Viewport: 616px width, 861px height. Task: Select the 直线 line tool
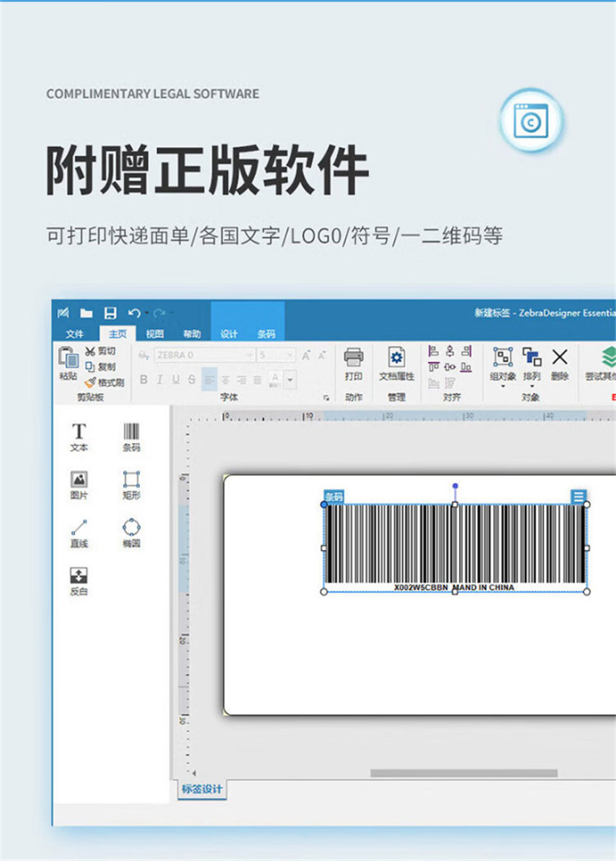click(x=79, y=533)
